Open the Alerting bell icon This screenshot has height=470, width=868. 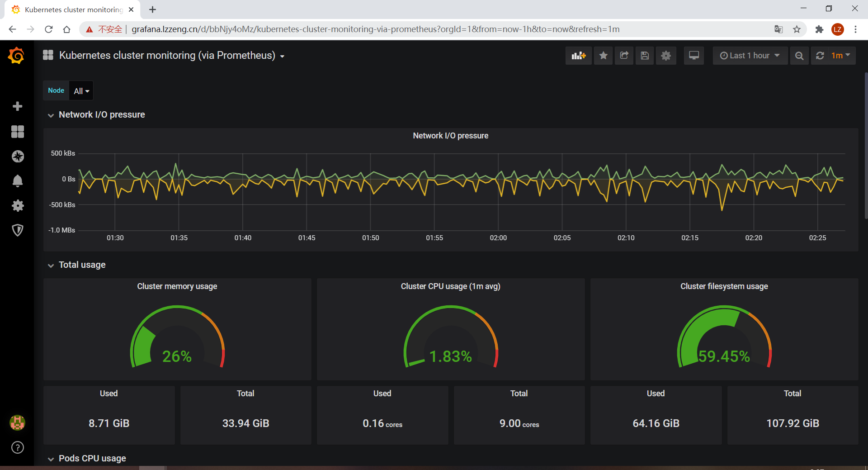click(17, 181)
